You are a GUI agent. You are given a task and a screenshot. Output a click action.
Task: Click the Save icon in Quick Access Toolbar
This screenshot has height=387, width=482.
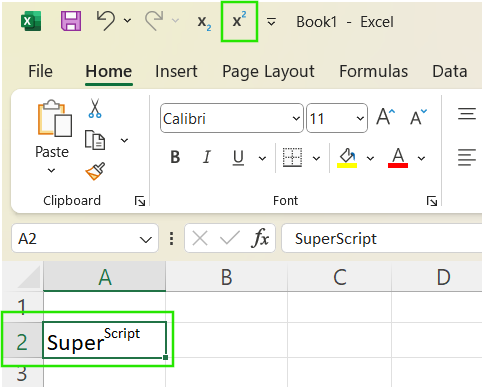coord(71,21)
